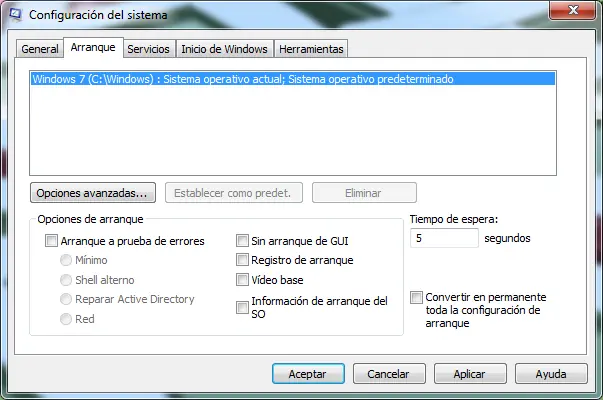Select the Mínimo radio option

pyautogui.click(x=66, y=260)
